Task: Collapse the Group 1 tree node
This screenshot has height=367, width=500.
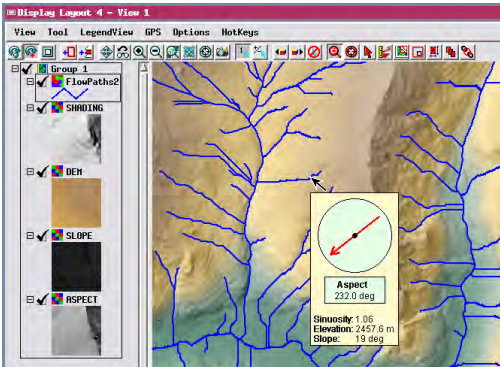Action: pyautogui.click(x=15, y=69)
